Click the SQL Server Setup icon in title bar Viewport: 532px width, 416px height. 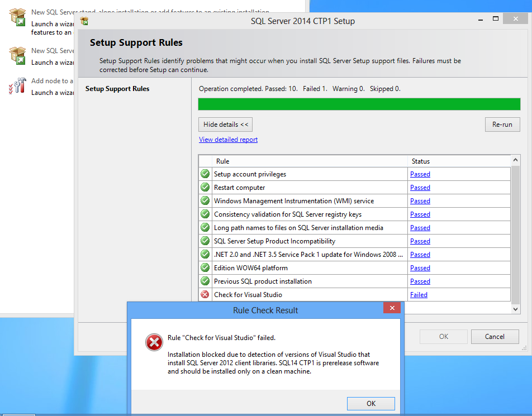coord(84,21)
